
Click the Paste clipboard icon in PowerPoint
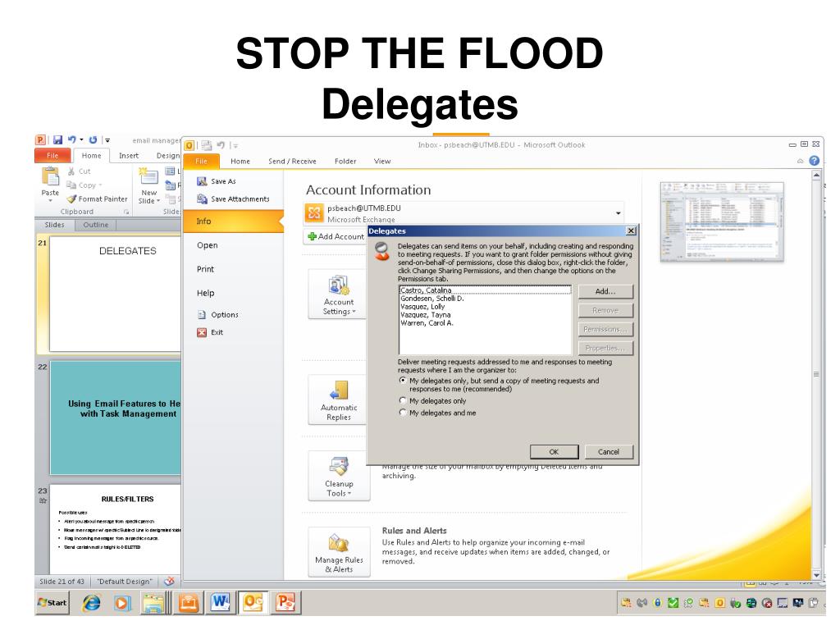[x=50, y=176]
